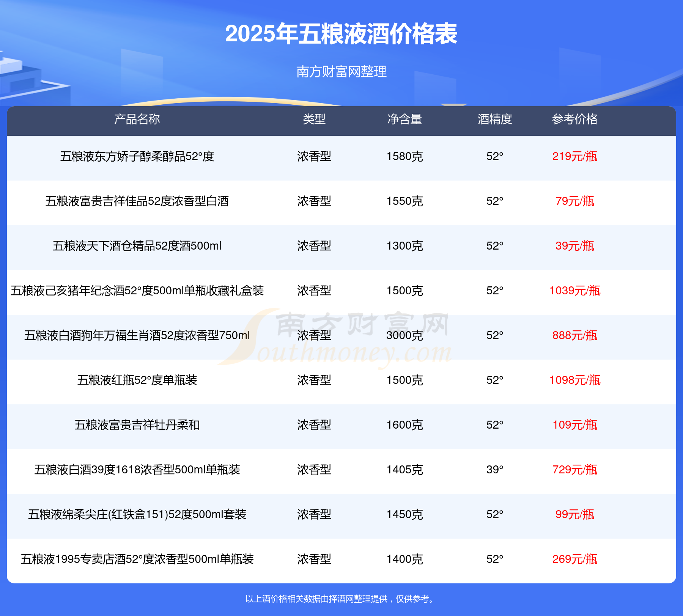Viewport: 683px width, 616px height.
Task: Select the price 269元/瓶
Action: point(575,559)
